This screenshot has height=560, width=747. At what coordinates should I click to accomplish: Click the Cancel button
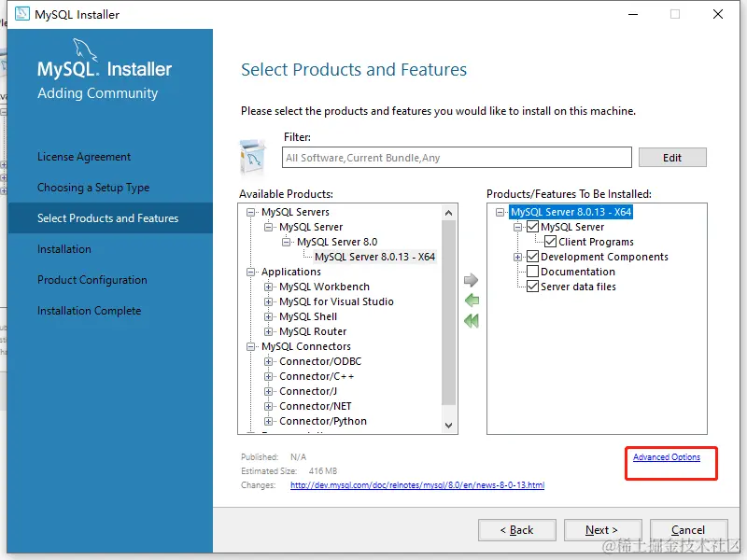tap(688, 530)
